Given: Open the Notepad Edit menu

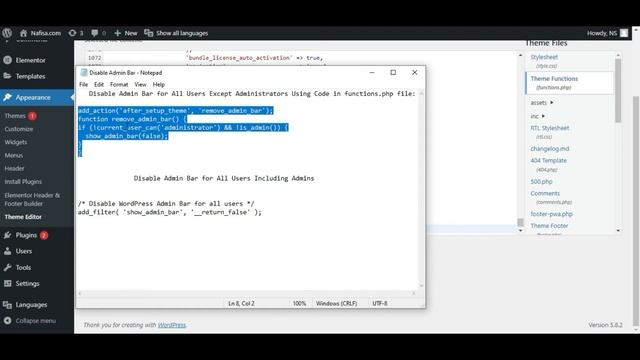Looking at the screenshot, I should [x=99, y=84].
